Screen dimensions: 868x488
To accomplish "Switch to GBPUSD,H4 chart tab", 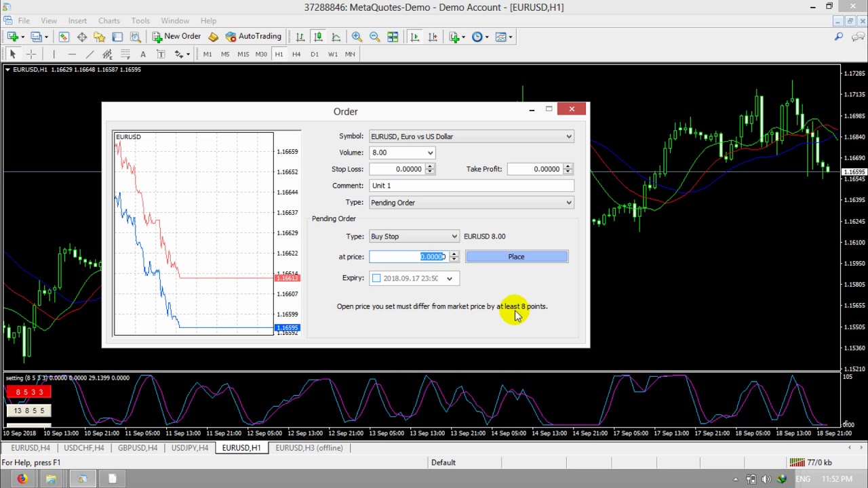I will click(x=138, y=448).
